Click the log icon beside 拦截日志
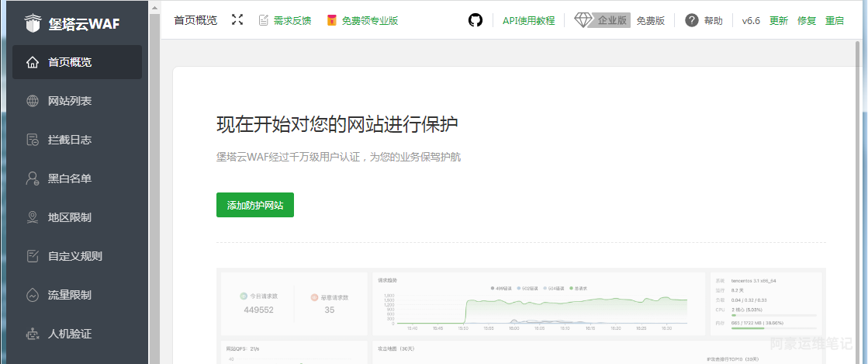 coord(33,140)
